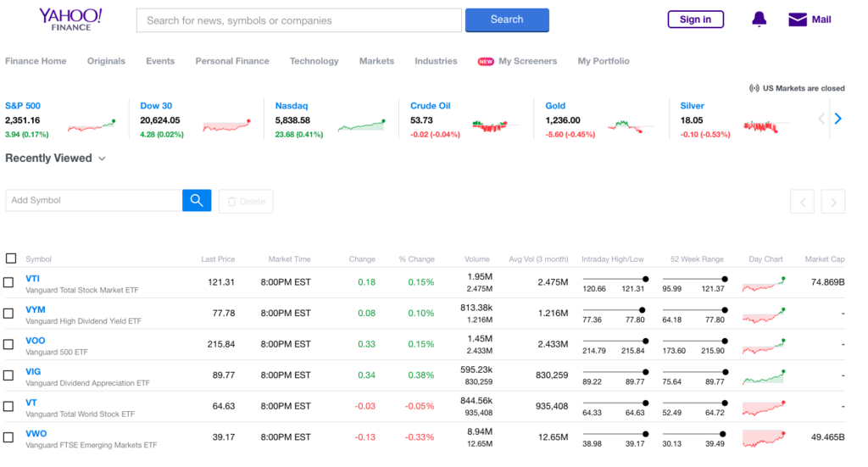Click the blue Search button
The height and width of the screenshot is (467, 868).
point(507,20)
